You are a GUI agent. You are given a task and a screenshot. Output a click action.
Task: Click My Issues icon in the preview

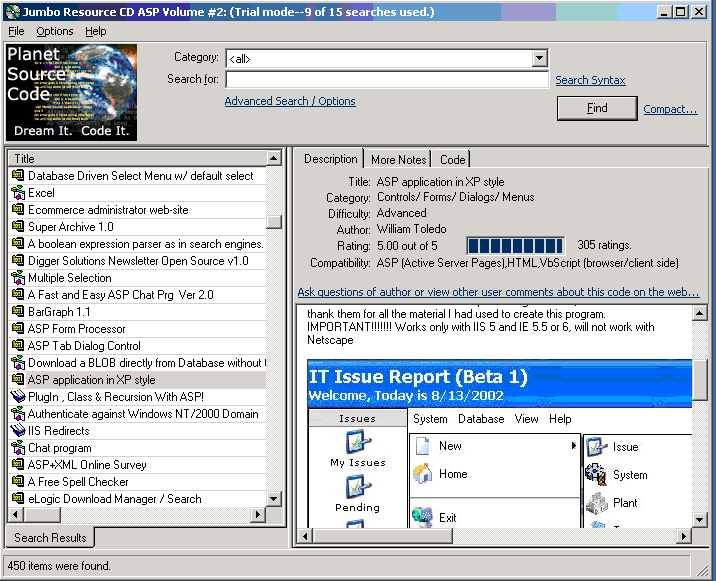tap(358, 442)
